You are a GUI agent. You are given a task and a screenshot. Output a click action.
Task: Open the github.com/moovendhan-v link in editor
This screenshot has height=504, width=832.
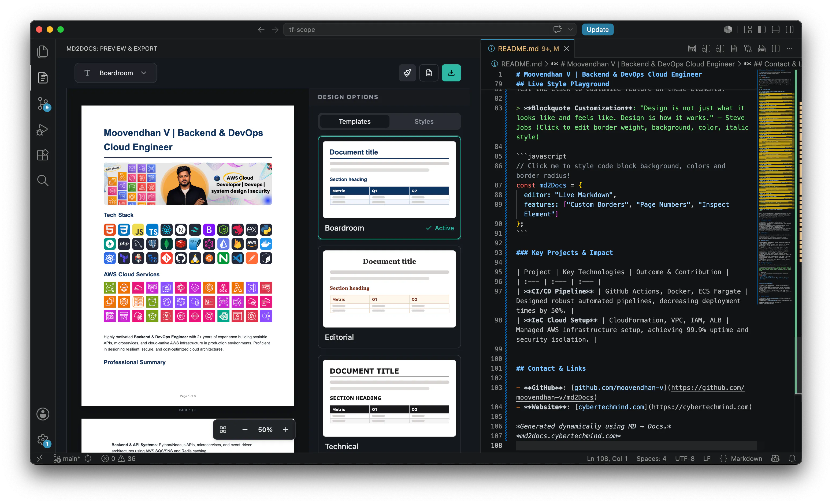coord(619,388)
